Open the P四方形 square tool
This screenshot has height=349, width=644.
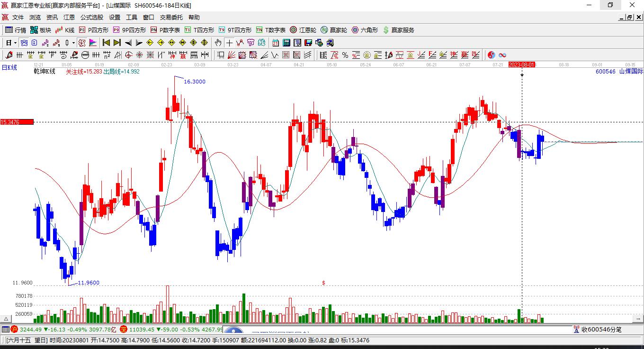pos(93,30)
